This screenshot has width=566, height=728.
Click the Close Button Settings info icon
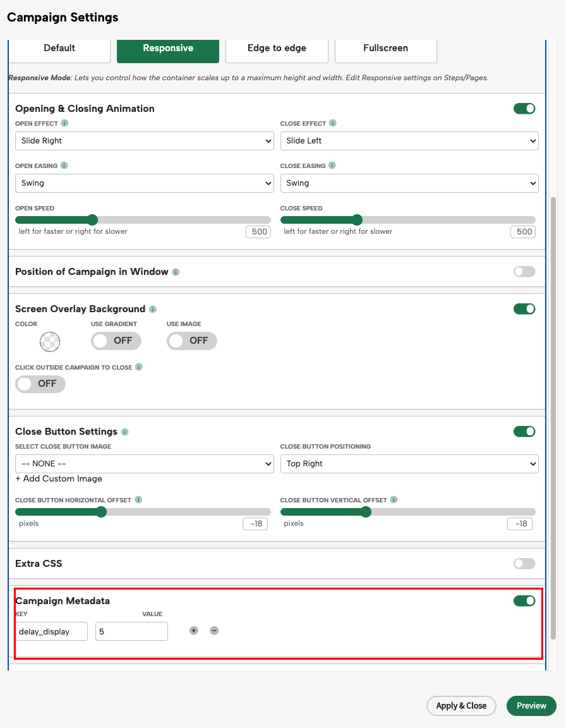pyautogui.click(x=125, y=432)
